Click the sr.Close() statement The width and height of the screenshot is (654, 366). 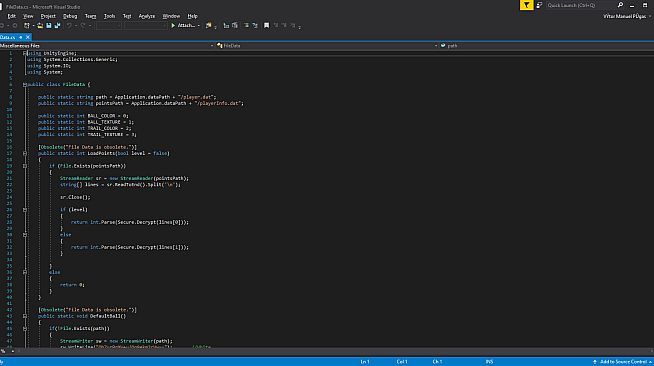click(x=75, y=197)
